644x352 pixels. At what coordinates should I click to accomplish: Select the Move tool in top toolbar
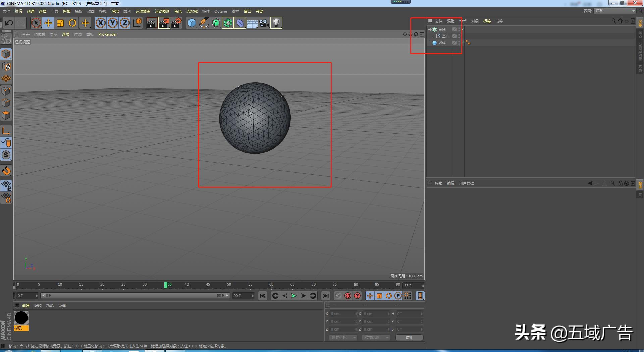pos(48,23)
